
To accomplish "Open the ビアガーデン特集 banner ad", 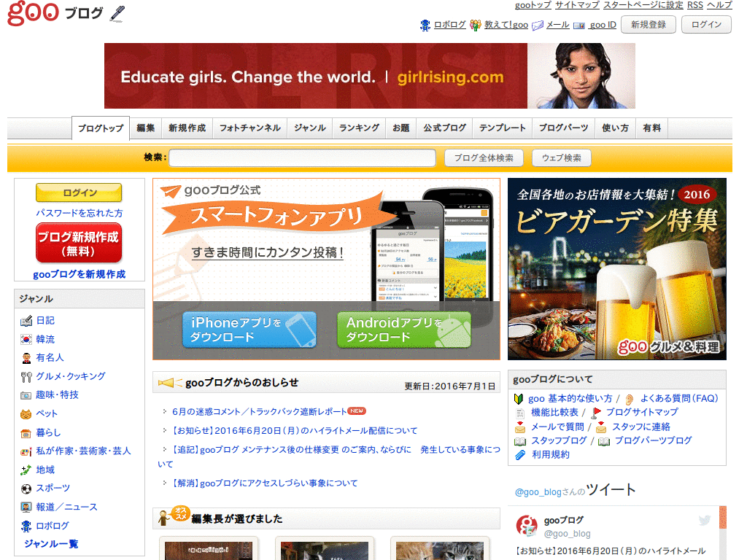I will pyautogui.click(x=617, y=269).
